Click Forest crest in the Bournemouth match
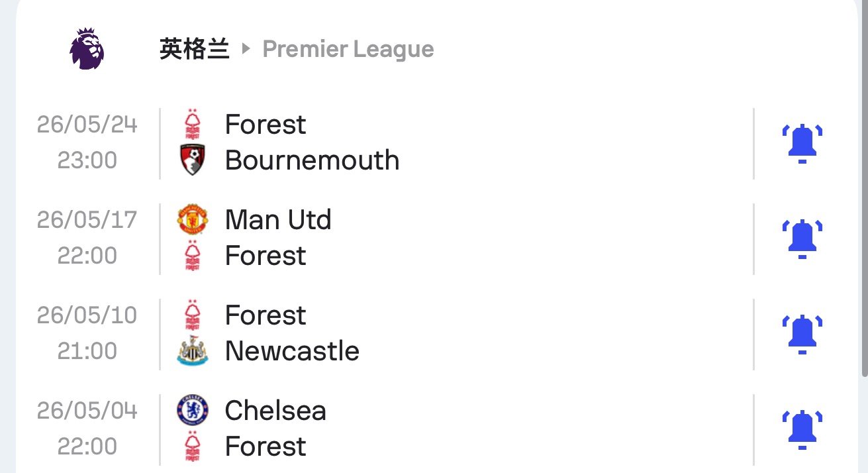Viewport: 868px width, 473px height. (x=193, y=125)
